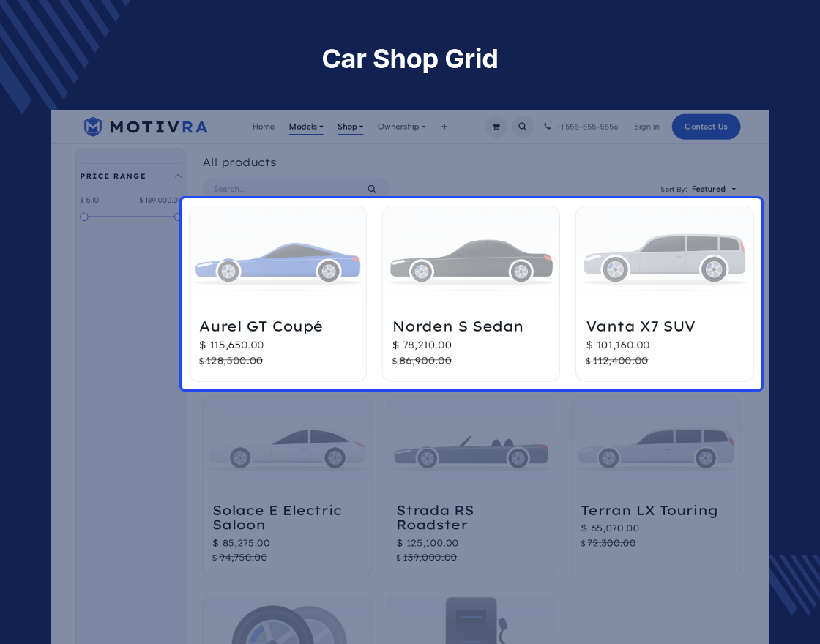This screenshot has width=820, height=644.
Task: Expand the Ownership menu
Action: click(402, 127)
